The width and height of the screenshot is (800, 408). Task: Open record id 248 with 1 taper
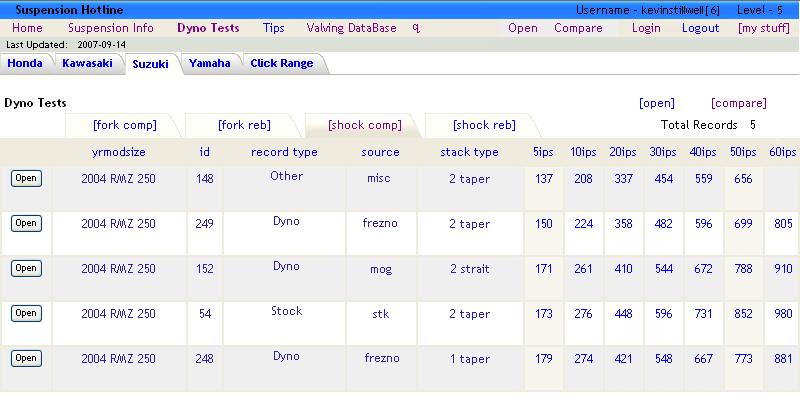point(26,358)
